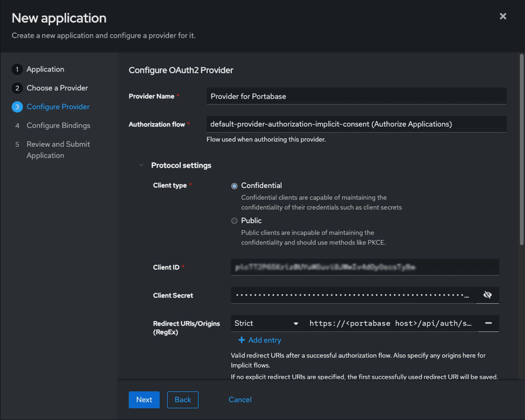Viewport: 525px width, 420px height.
Task: Close the New application dialog
Action: tap(503, 16)
